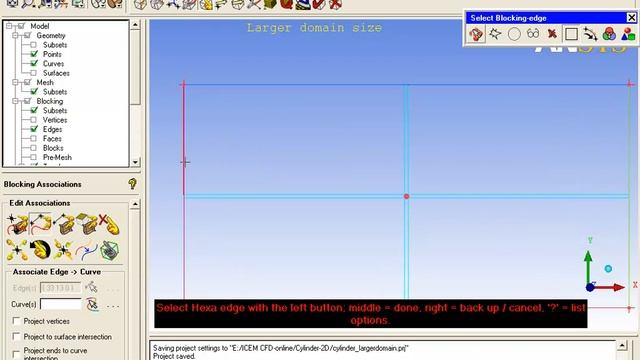Uncheck the Curves checkbox in Geometry
This screenshot has width=640, height=360.
(x=34, y=63)
